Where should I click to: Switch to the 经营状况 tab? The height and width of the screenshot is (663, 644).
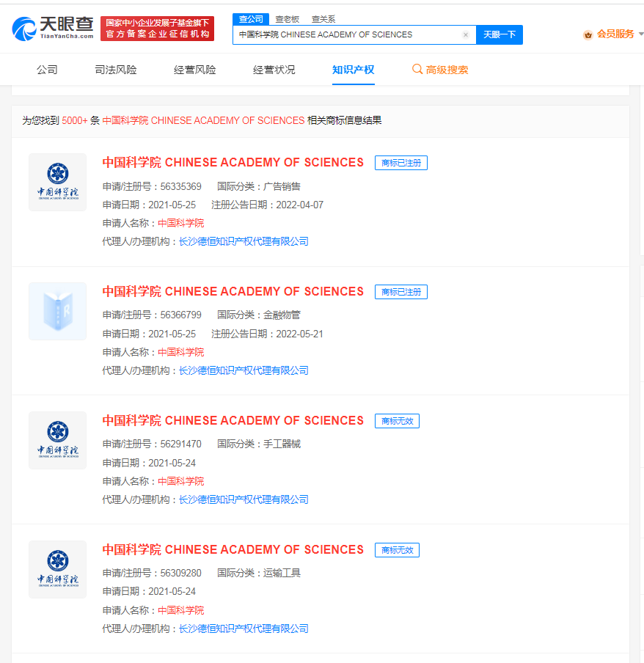click(274, 70)
